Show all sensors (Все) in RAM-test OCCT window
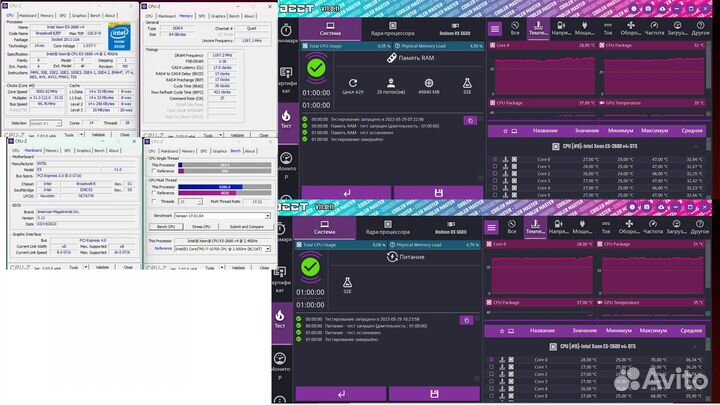Viewport: 720px width, 405px height. pos(515,28)
